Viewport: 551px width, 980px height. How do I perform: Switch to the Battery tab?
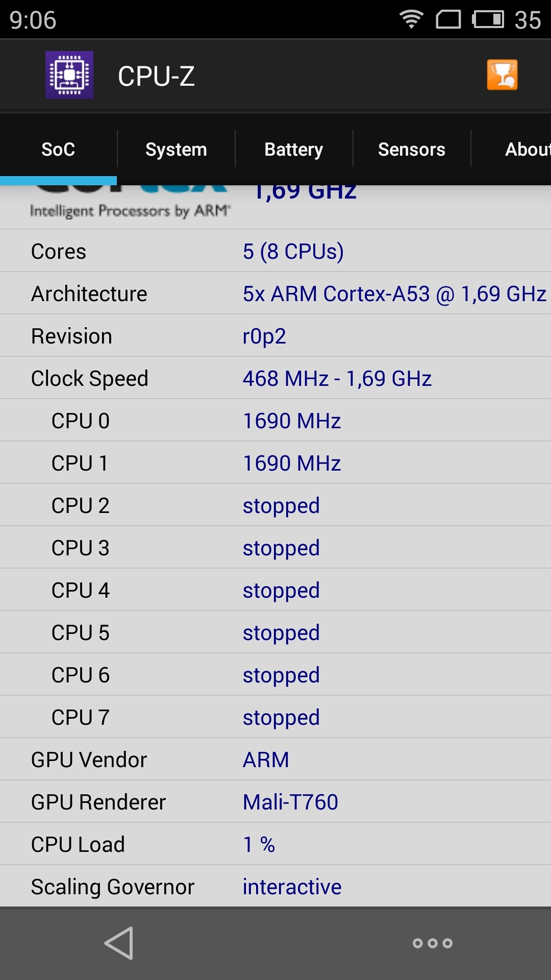click(294, 149)
